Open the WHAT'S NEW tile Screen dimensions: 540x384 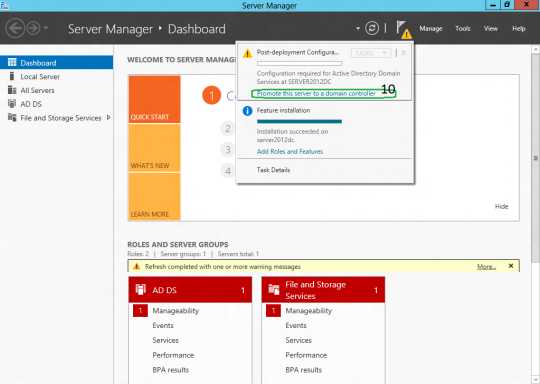154,148
